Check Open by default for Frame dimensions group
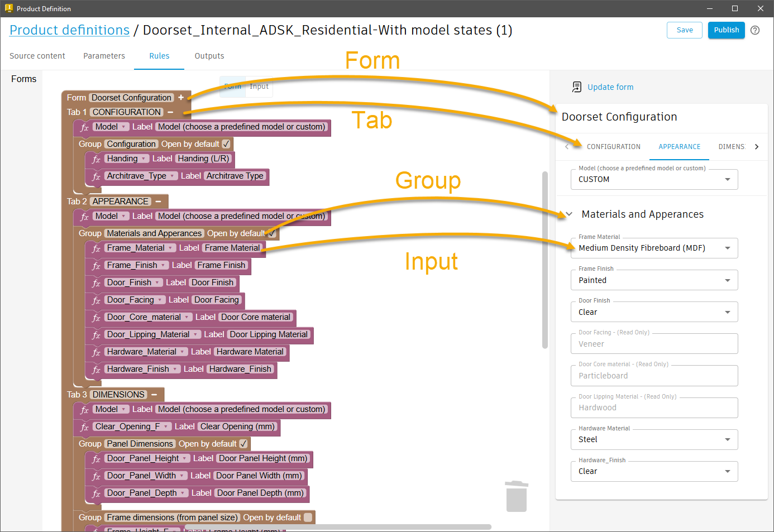Image resolution: width=774 pixels, height=532 pixels. coord(308,517)
